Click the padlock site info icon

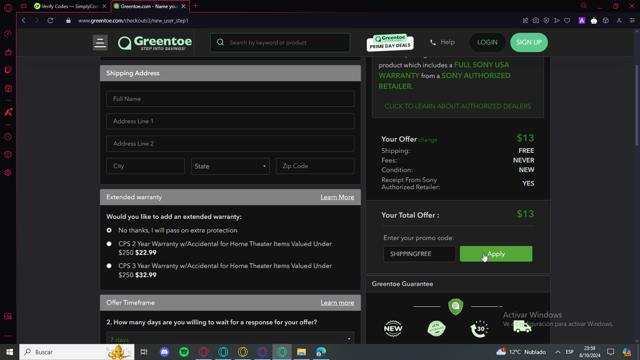pos(68,20)
